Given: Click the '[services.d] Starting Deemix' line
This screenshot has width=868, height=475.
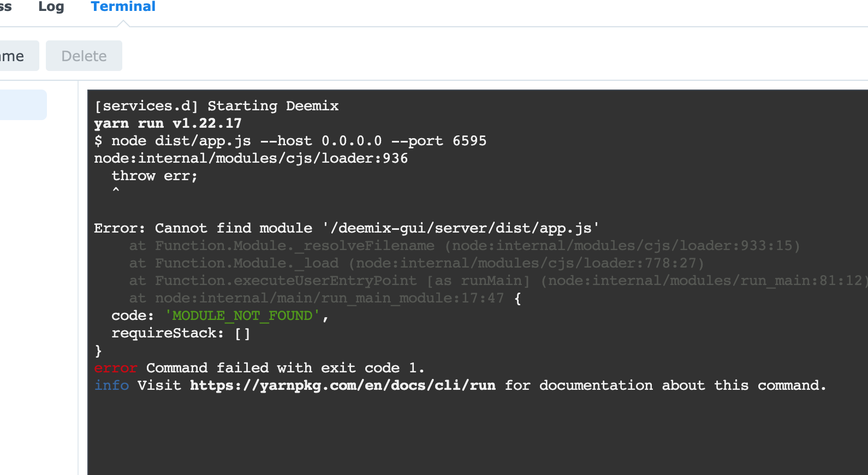Looking at the screenshot, I should tap(216, 106).
